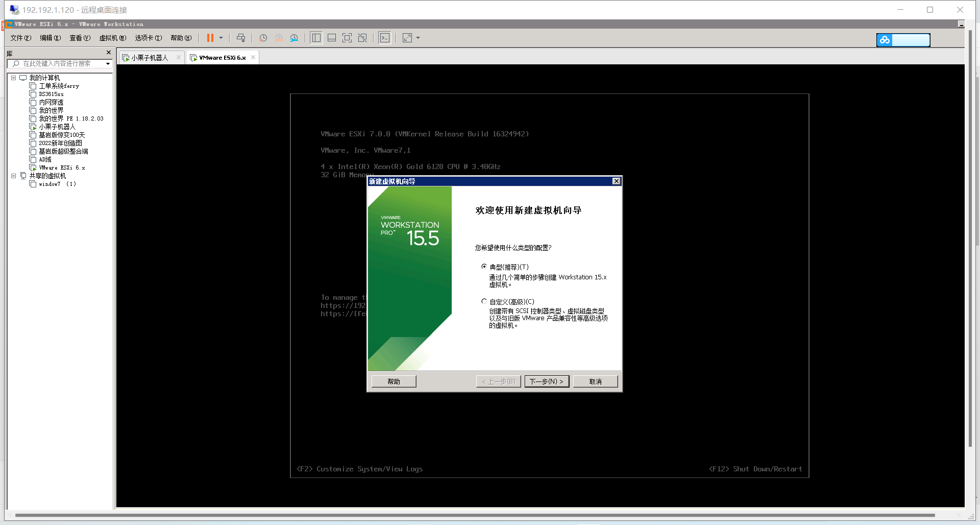The width and height of the screenshot is (980, 525).
Task: Close the 小栗子机器人 tab
Action: [179, 57]
